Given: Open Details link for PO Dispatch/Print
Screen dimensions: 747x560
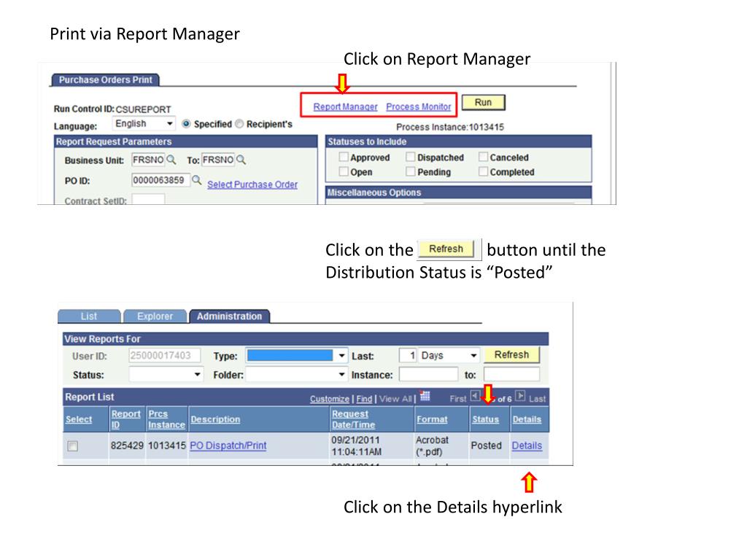Looking at the screenshot, I should click(x=527, y=446).
